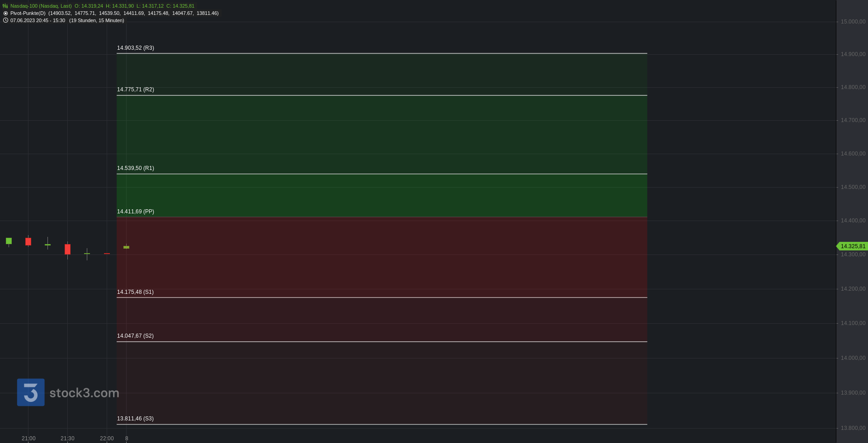Click the 14.539,50 (R1) level label
Viewport: 868px width, 443px height.
coord(136,168)
